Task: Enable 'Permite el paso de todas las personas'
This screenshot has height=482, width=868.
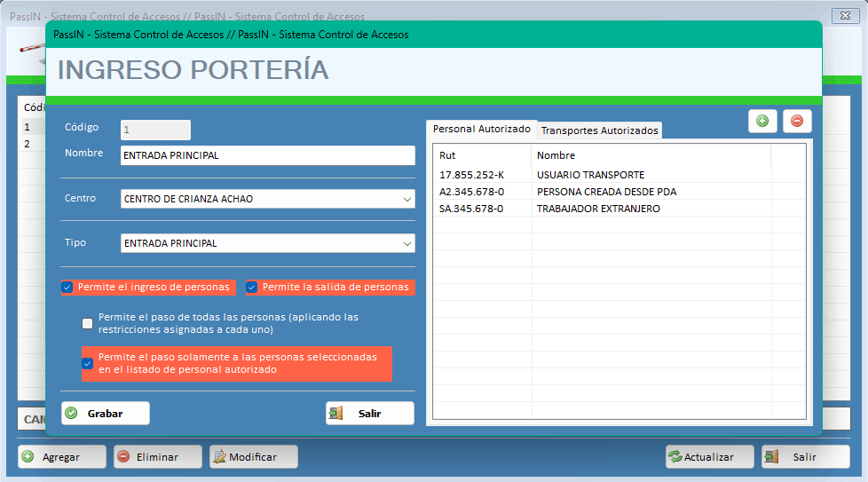Action: point(87,323)
